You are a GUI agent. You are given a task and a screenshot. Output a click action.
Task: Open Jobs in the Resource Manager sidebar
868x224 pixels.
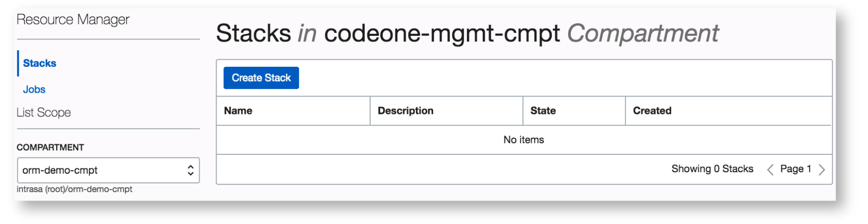tap(34, 90)
